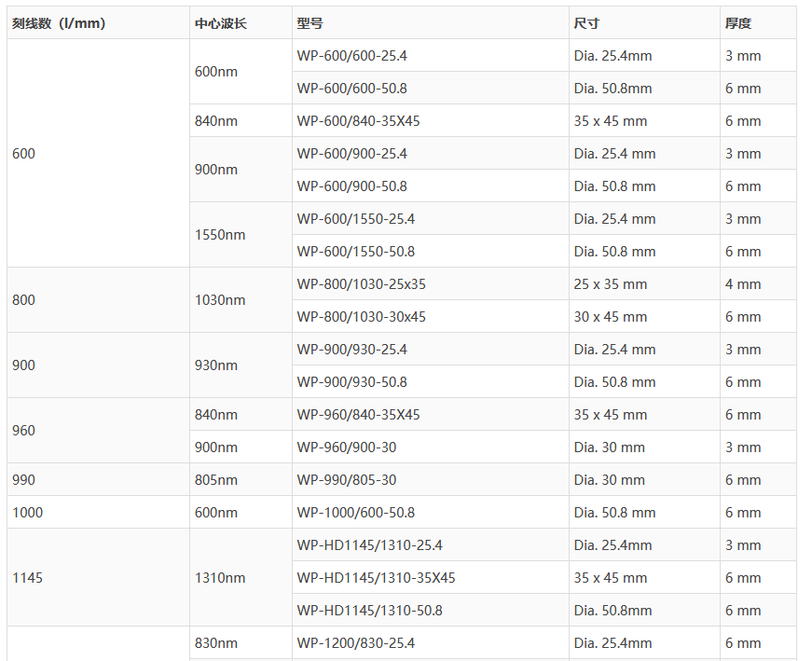Click the 1310nm center wavelength cell

(x=220, y=578)
